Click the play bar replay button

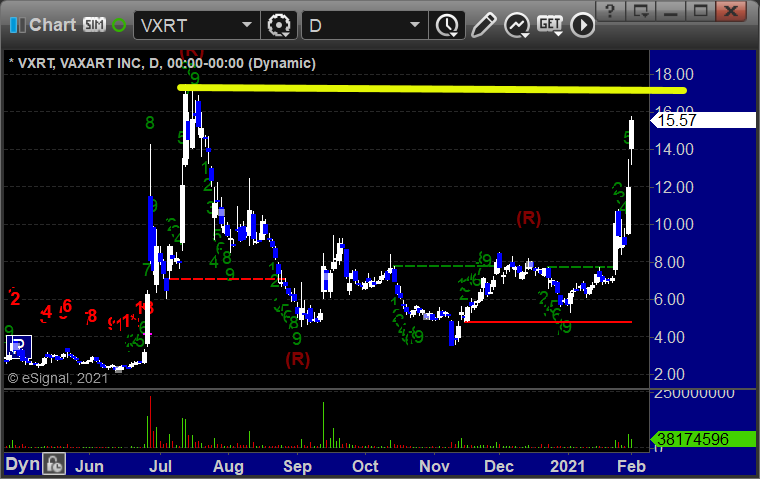coord(582,25)
